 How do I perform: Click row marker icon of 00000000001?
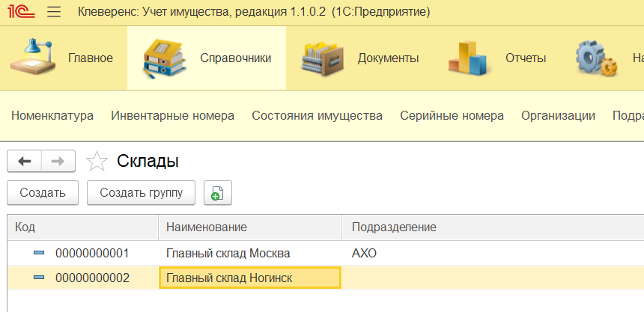click(39, 254)
